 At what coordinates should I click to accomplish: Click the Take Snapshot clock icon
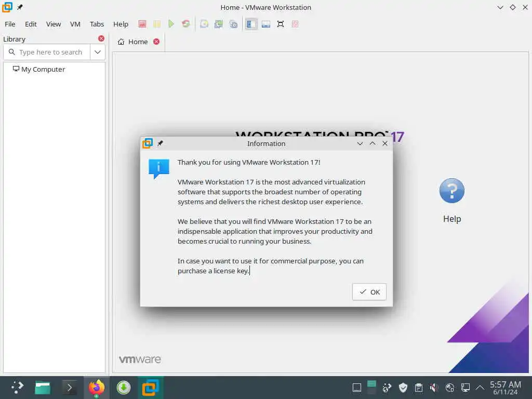click(204, 24)
